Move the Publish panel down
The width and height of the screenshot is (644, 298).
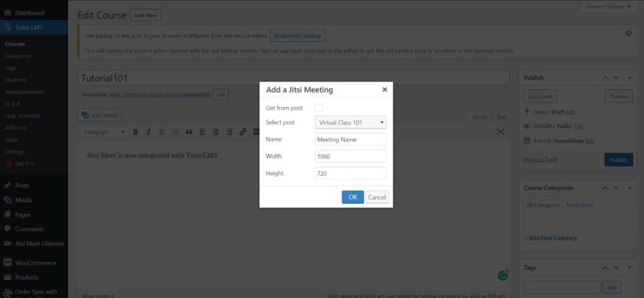point(616,77)
